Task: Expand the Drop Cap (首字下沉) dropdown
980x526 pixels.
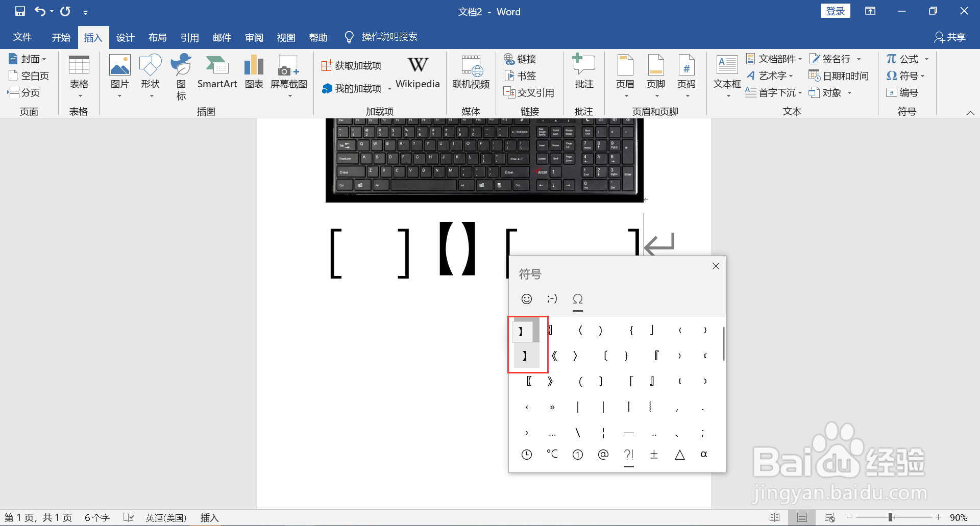Action: (x=800, y=93)
